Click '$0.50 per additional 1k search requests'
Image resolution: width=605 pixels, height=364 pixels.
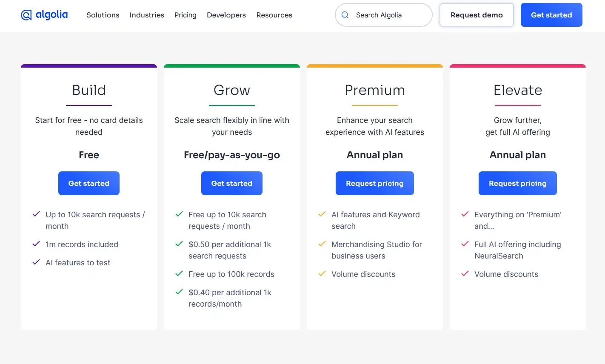point(230,250)
